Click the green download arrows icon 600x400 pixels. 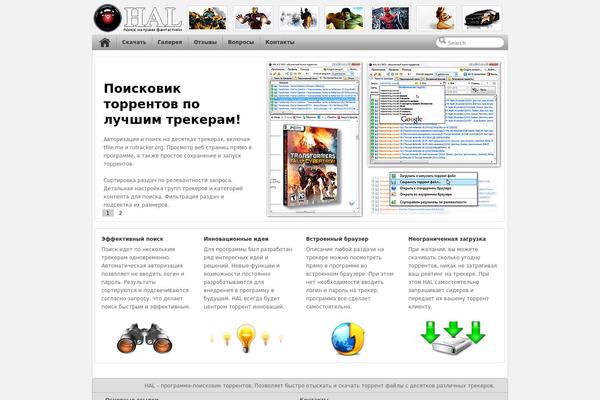tap(453, 338)
